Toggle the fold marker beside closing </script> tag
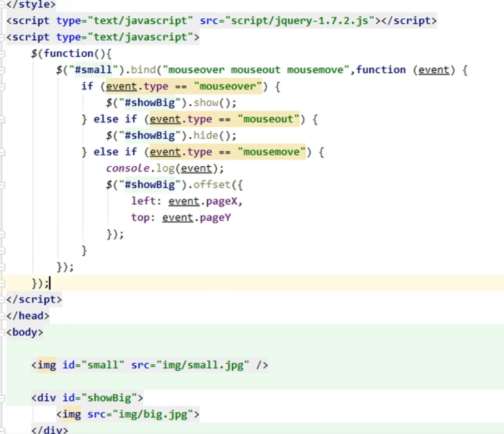 2,300
